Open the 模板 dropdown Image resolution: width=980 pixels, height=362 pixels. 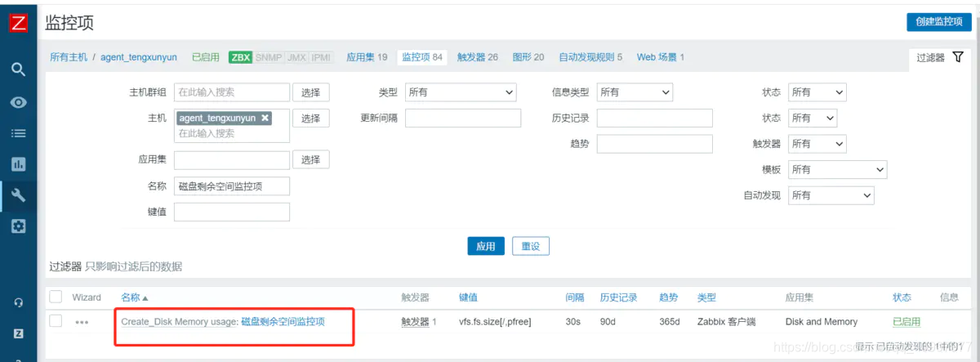(838, 170)
